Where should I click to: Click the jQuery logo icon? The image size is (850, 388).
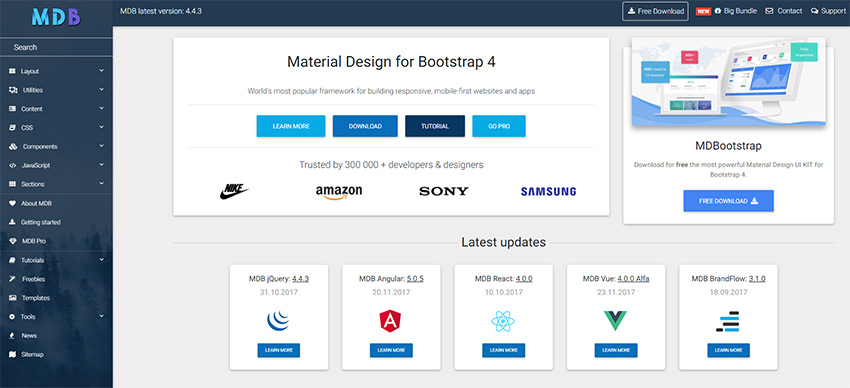[278, 321]
